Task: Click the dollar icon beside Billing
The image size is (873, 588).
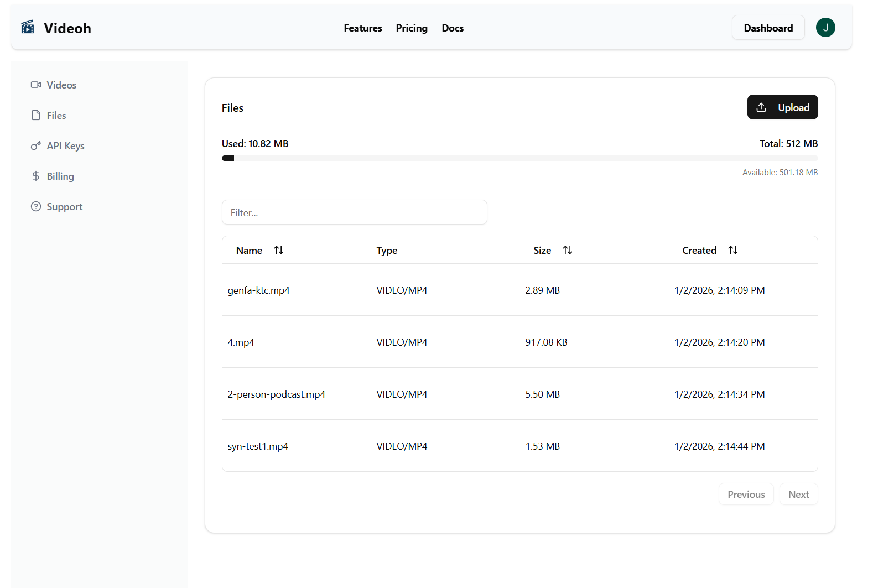Action: pyautogui.click(x=36, y=176)
